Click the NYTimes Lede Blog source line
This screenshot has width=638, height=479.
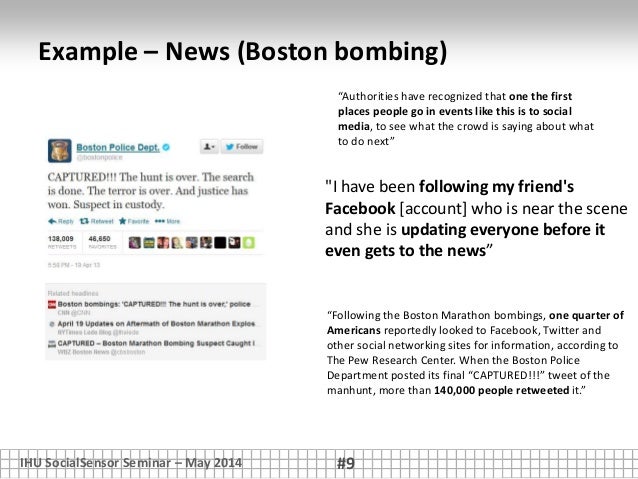point(98,332)
